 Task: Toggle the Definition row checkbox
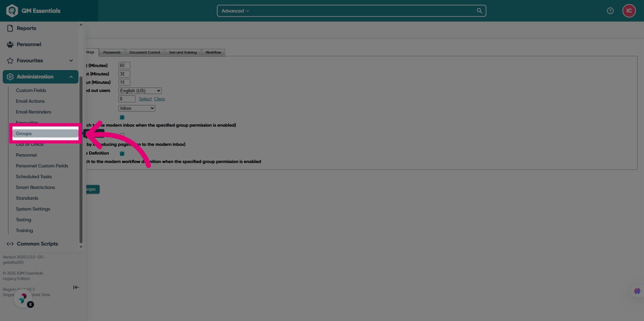pos(122,154)
